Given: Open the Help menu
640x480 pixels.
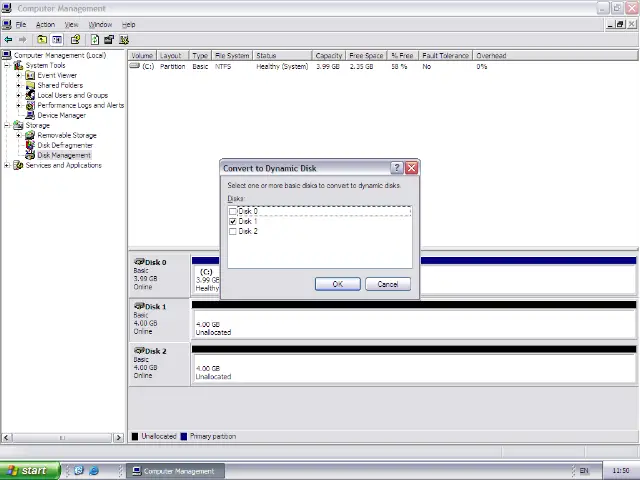Looking at the screenshot, I should click(x=129, y=24).
